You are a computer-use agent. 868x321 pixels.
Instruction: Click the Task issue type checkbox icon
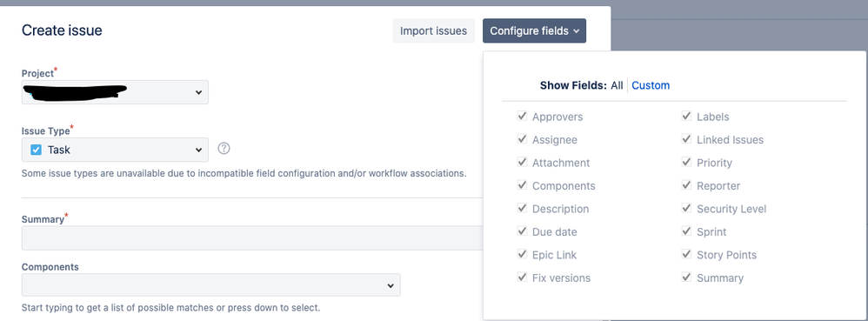36,150
